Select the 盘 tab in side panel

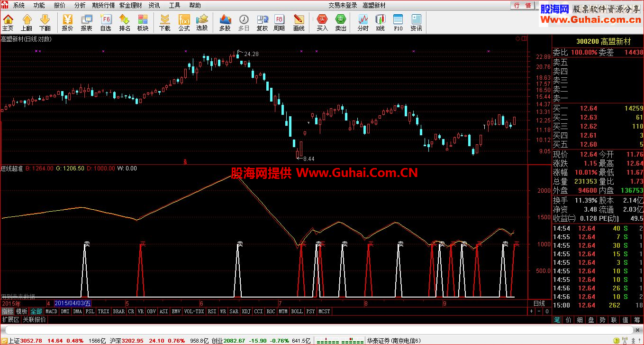(x=590, y=320)
